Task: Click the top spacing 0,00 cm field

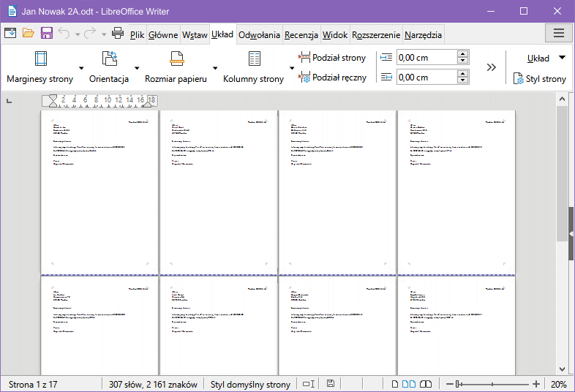Action: point(426,58)
